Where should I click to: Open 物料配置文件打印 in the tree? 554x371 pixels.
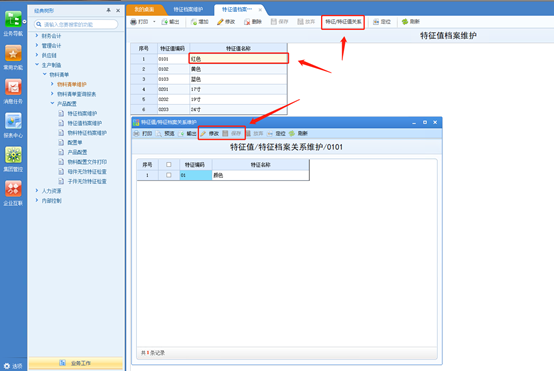(x=87, y=162)
